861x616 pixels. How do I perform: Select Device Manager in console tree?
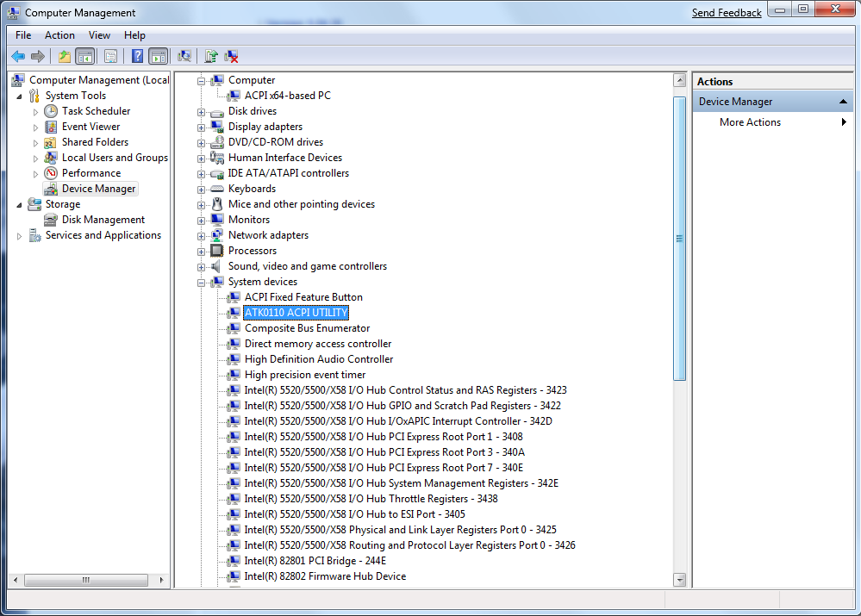(x=98, y=189)
